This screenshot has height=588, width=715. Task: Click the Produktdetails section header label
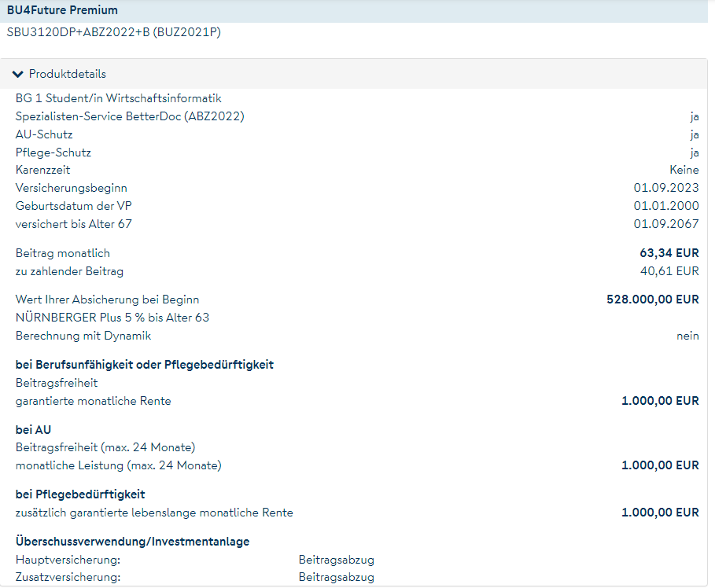[67, 74]
